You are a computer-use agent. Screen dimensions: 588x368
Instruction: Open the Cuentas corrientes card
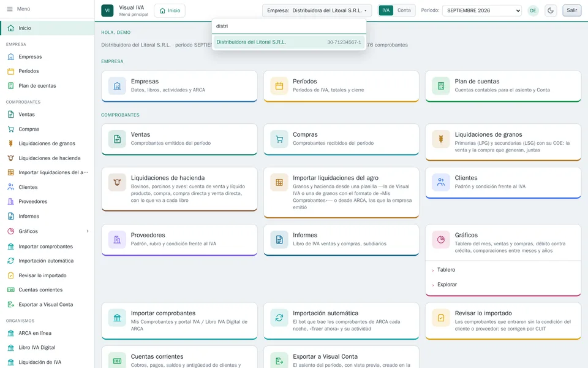[179, 357]
